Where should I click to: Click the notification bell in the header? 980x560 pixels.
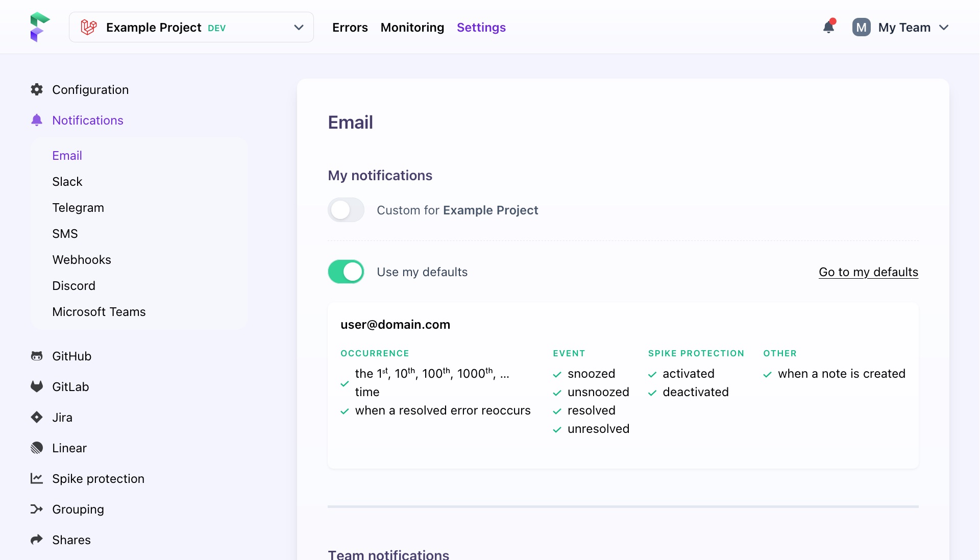[x=828, y=27]
